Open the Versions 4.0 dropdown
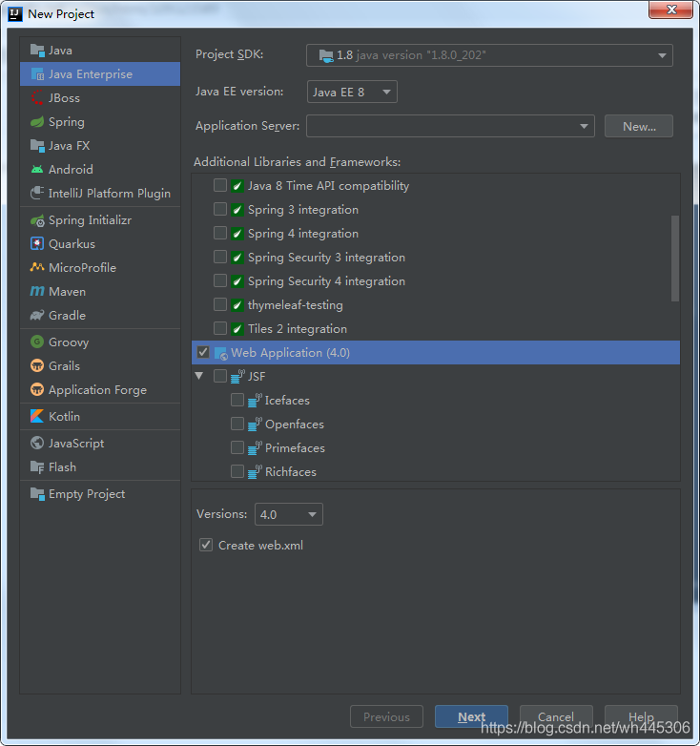Image resolution: width=700 pixels, height=746 pixels. pyautogui.click(x=289, y=514)
